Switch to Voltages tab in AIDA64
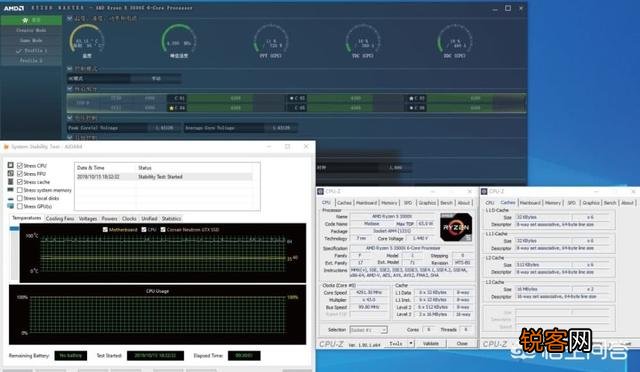This screenshot has width=640, height=372. [88, 219]
